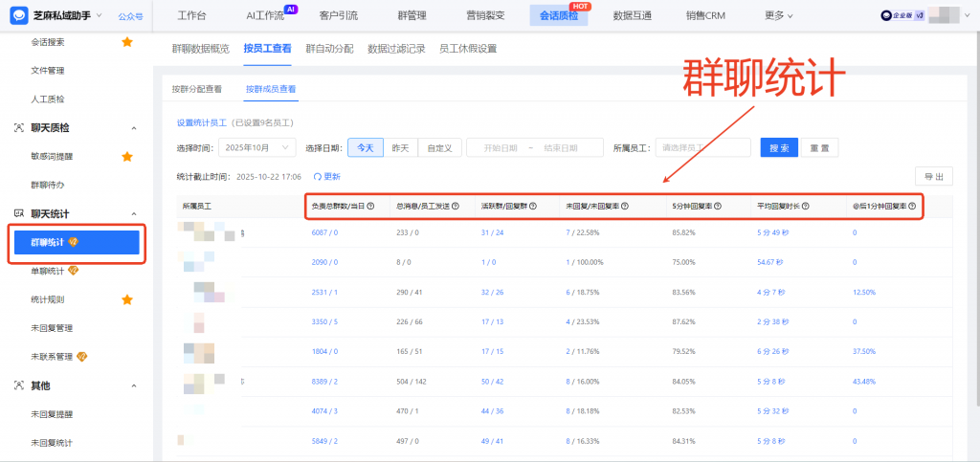Choose the 自定义 date option

click(439, 148)
